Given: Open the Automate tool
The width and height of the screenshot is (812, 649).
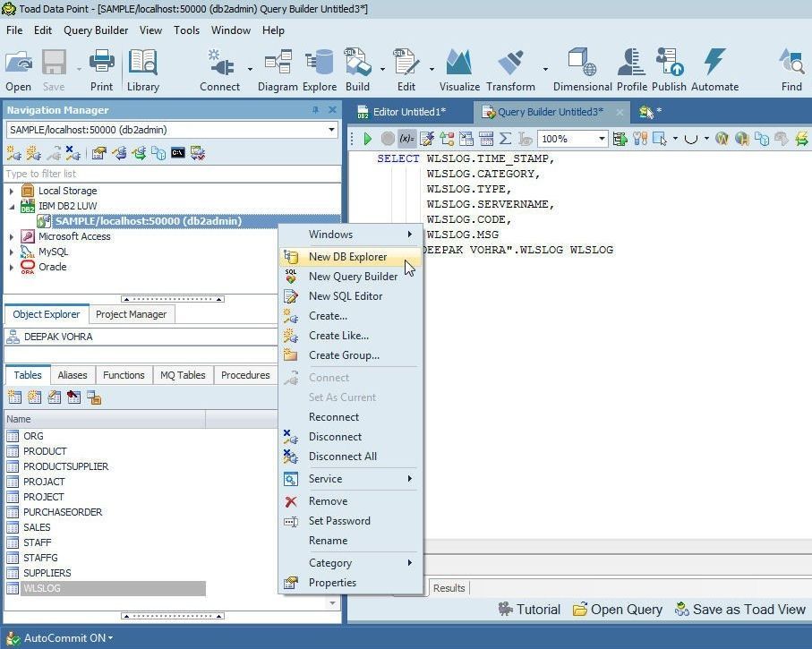Looking at the screenshot, I should point(715,70).
